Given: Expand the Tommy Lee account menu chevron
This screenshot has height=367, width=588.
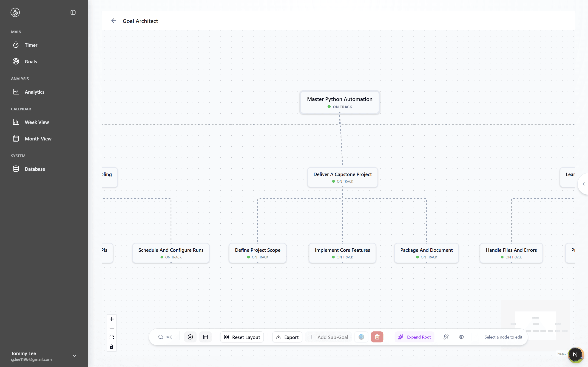Looking at the screenshot, I should tap(74, 356).
